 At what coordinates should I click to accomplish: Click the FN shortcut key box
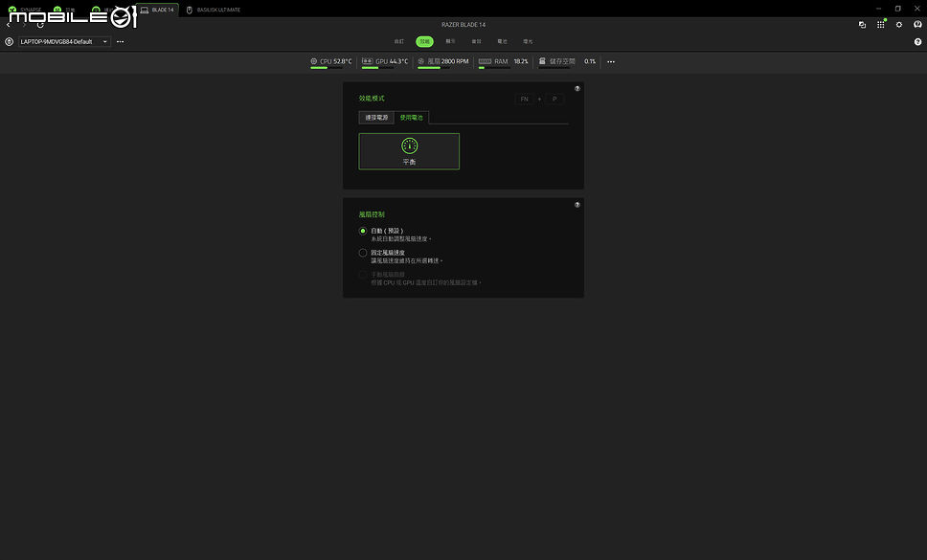pos(525,100)
